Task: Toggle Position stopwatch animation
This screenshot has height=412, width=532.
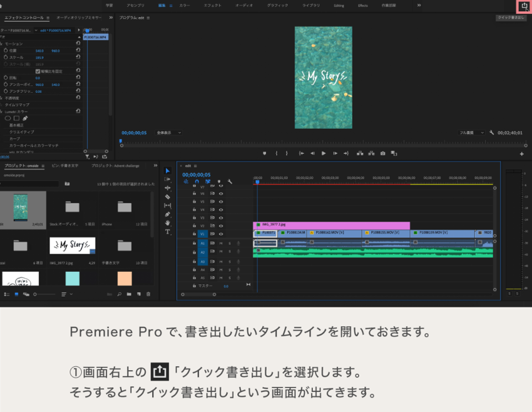Action: point(6,50)
